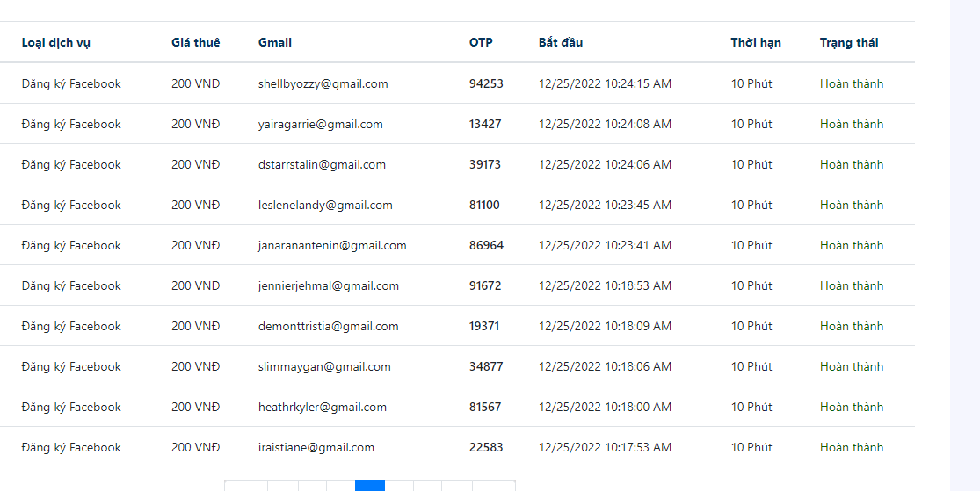Click Hoàn thành status in slimmaygan row
This screenshot has height=491, width=980.
pyautogui.click(x=852, y=366)
